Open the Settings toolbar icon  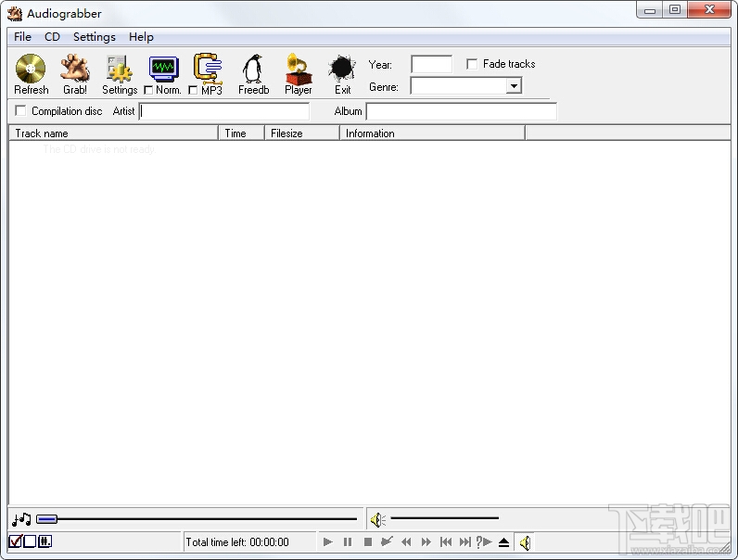coord(120,69)
